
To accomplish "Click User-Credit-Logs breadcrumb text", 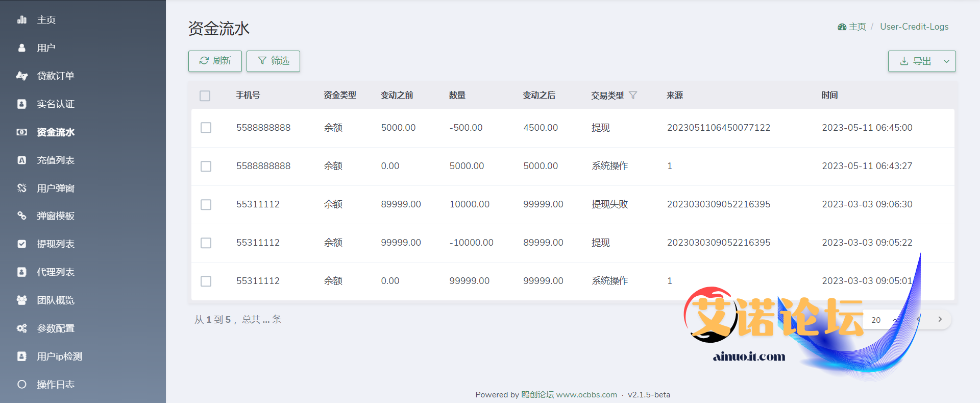I will coord(914,27).
